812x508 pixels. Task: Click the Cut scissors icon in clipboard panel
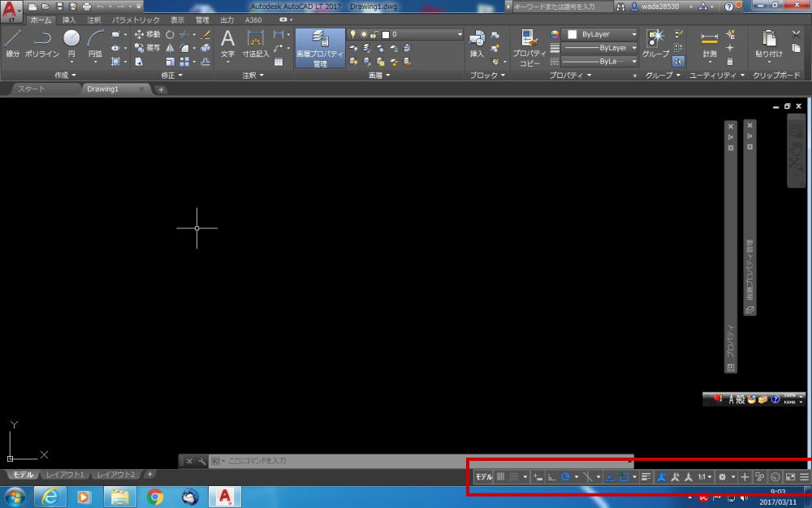point(797,34)
